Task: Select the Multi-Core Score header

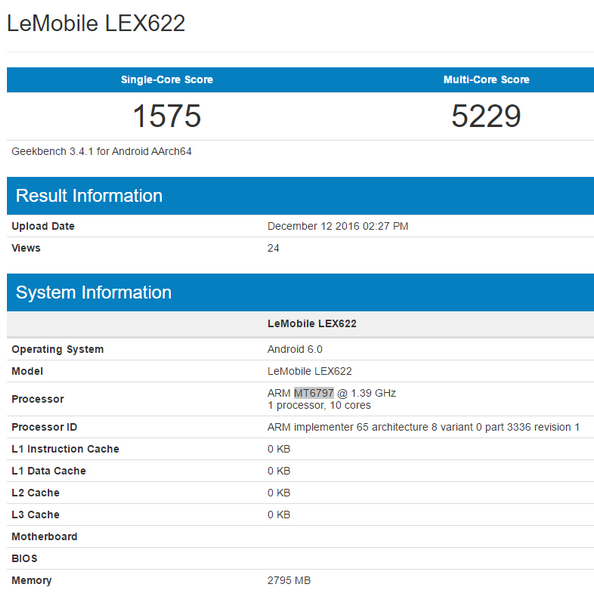Action: click(x=486, y=80)
